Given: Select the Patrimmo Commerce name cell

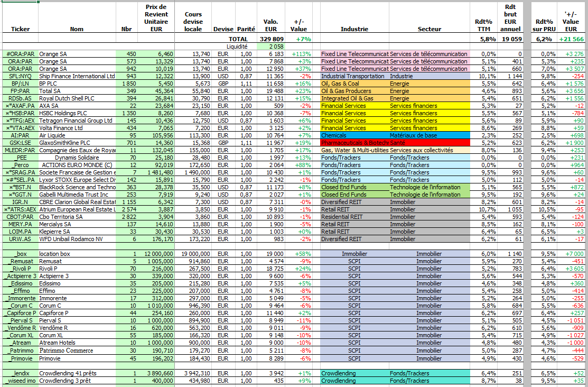Looking at the screenshot, I should (77, 351).
